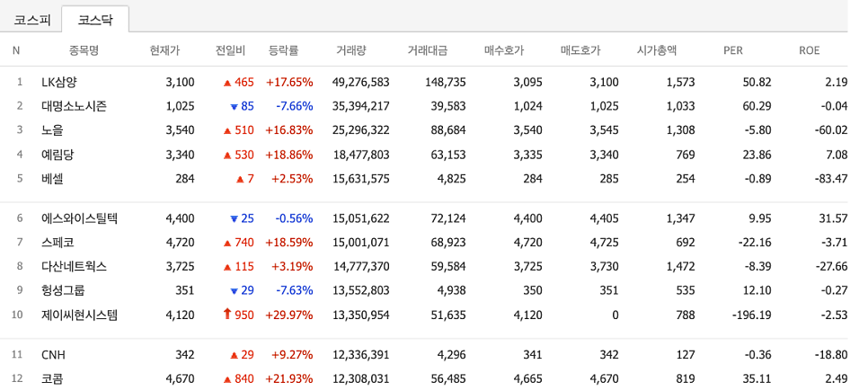Open the 스페코 stock link
Image resolution: width=868 pixels, height=391 pixels.
pos(58,243)
